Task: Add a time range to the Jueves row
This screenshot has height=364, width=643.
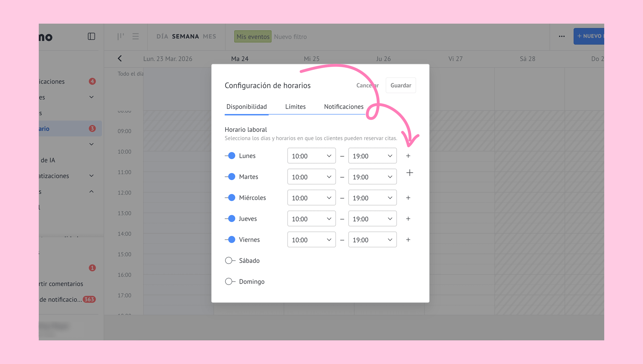Action: click(x=408, y=219)
